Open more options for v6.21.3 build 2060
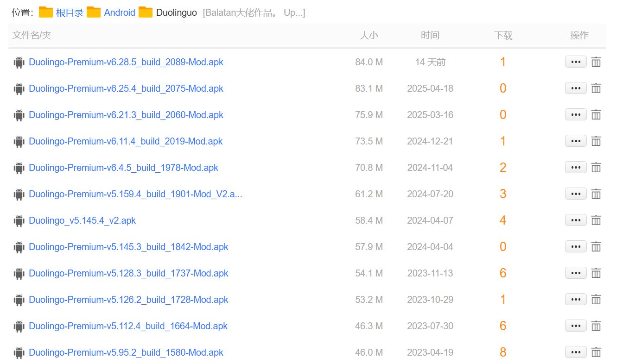The width and height of the screenshot is (623, 364). point(576,114)
